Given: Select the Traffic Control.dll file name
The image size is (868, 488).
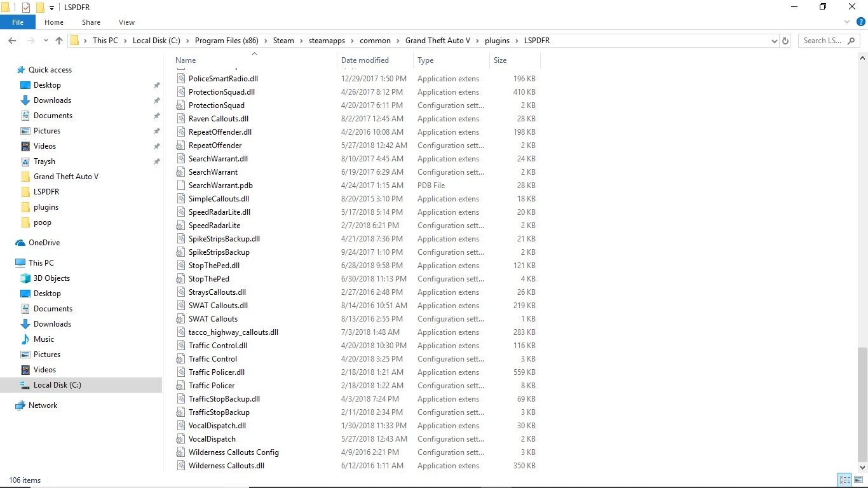Looking at the screenshot, I should click(x=218, y=346).
